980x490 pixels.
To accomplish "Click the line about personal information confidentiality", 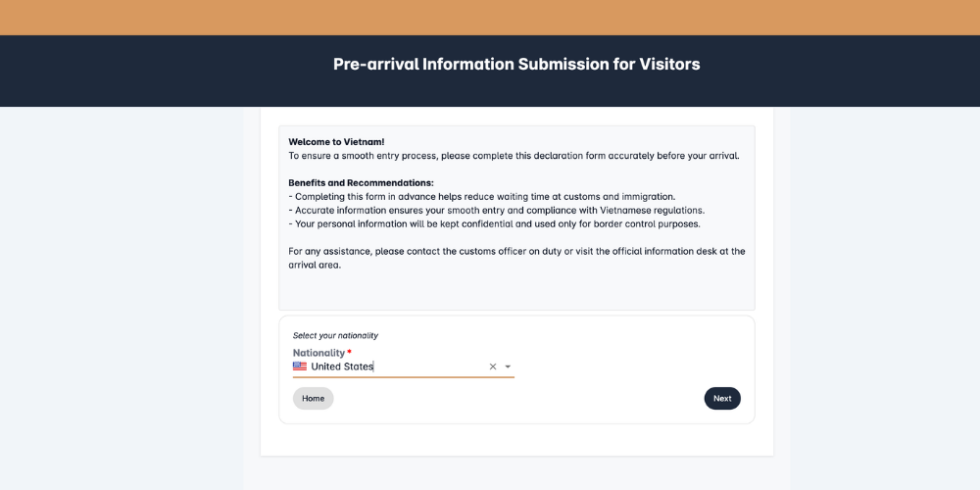I will click(494, 224).
